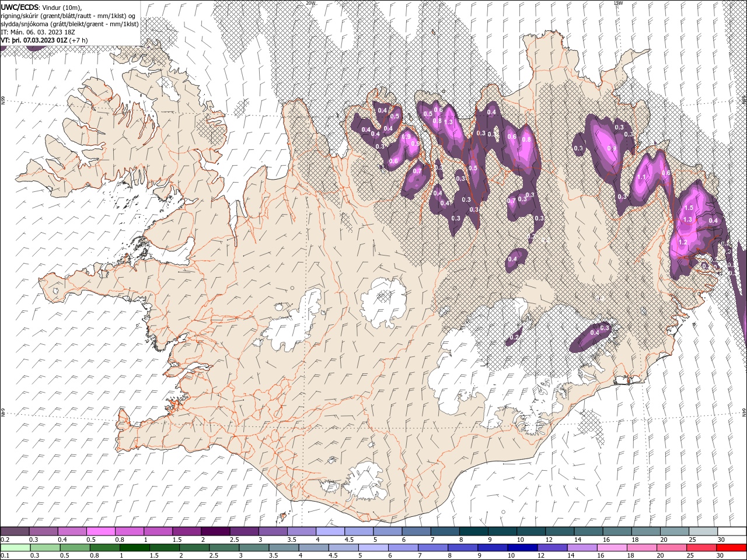Click the top-row swatch between 10 and 12
This screenshot has height=560, width=747.
pyautogui.click(x=532, y=531)
